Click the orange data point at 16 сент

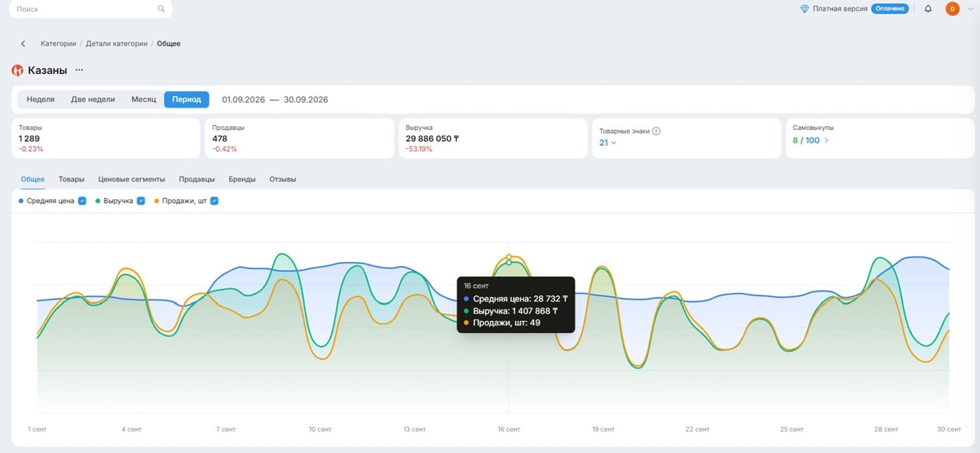(509, 257)
